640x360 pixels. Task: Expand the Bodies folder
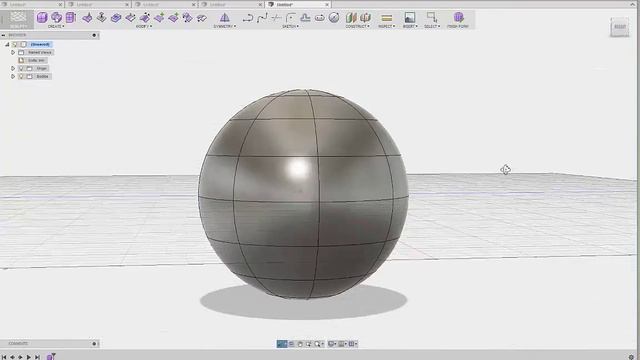click(13, 76)
